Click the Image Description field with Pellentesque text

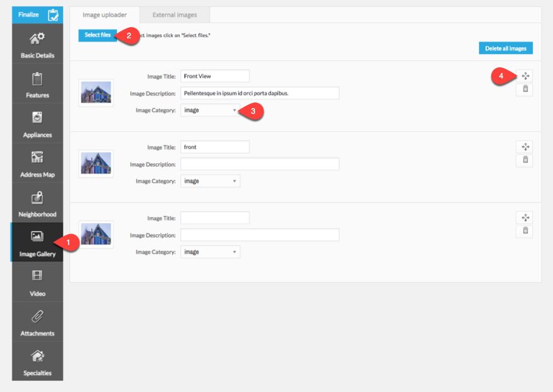coord(260,92)
